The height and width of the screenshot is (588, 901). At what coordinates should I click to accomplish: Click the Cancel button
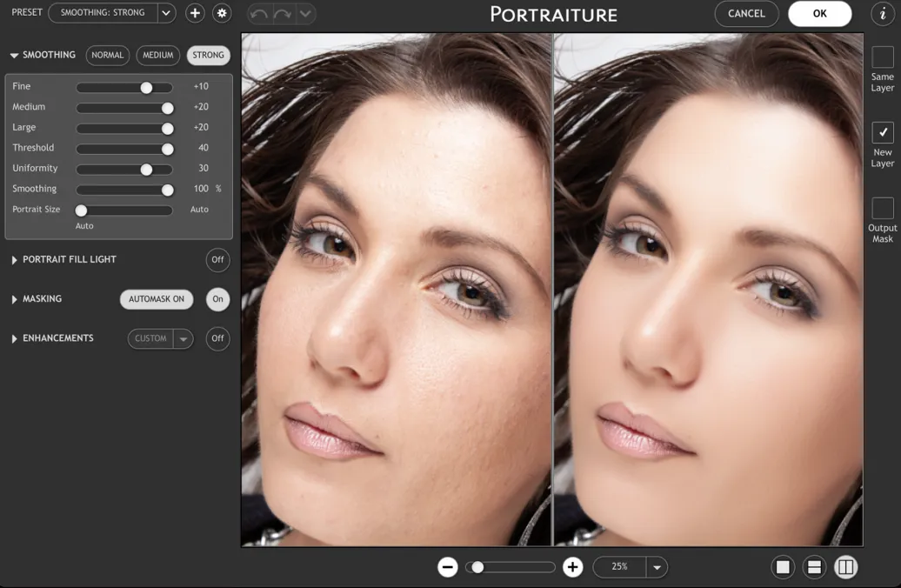(746, 14)
